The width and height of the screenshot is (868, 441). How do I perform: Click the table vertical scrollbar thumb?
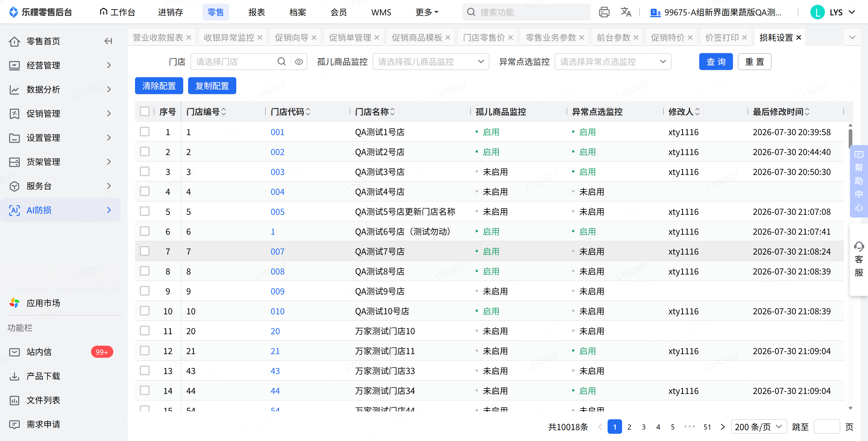click(850, 138)
